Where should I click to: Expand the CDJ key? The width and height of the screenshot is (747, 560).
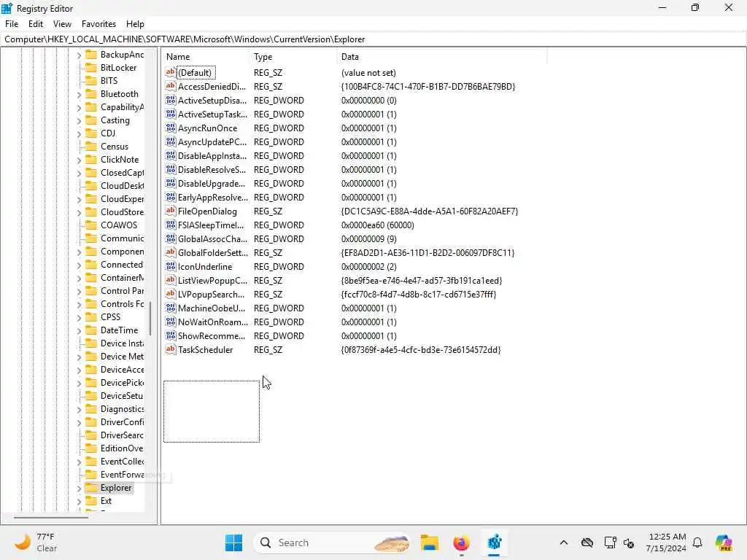(x=79, y=134)
